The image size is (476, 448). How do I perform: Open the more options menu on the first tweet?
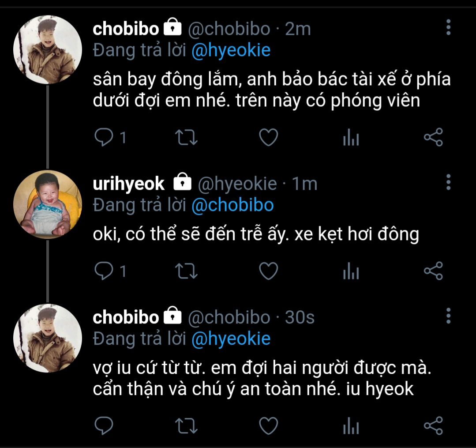(448, 27)
